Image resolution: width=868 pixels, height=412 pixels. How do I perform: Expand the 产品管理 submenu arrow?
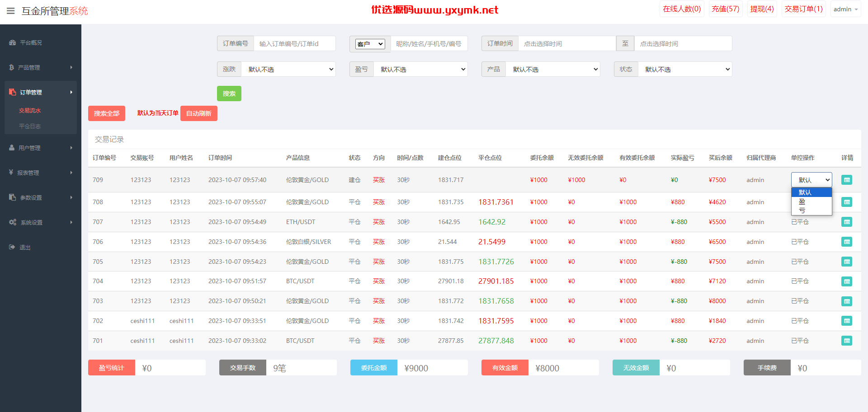coord(71,67)
